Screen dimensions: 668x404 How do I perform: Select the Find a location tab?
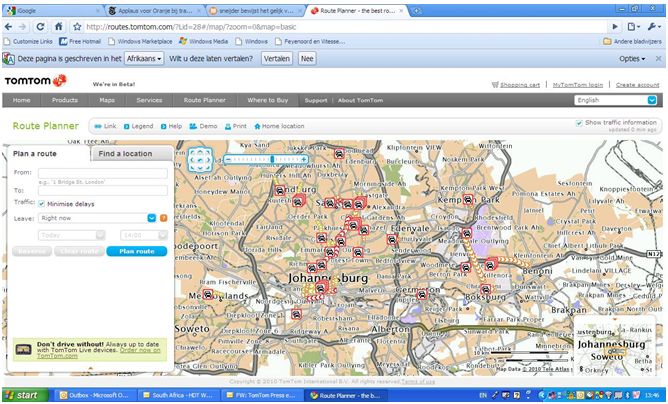131,154
